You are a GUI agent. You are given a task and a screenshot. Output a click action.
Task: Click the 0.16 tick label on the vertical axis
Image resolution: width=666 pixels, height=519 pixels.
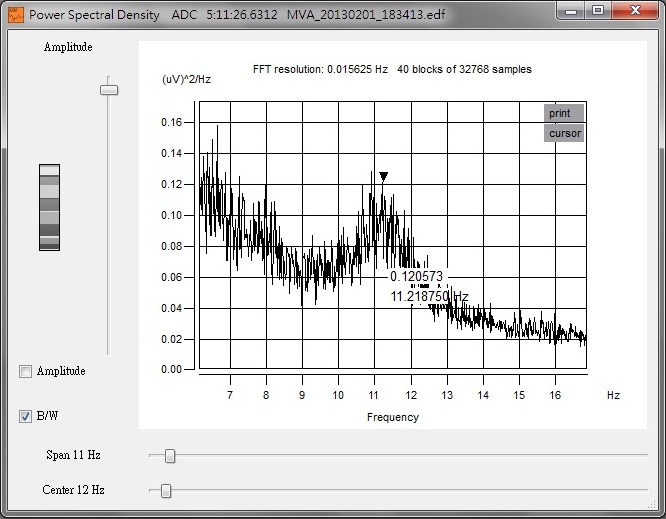172,122
